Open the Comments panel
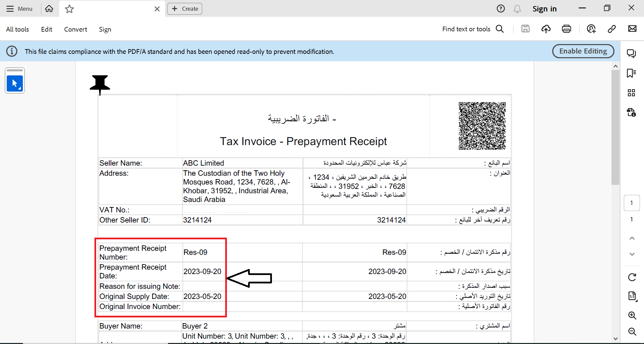 (632, 53)
